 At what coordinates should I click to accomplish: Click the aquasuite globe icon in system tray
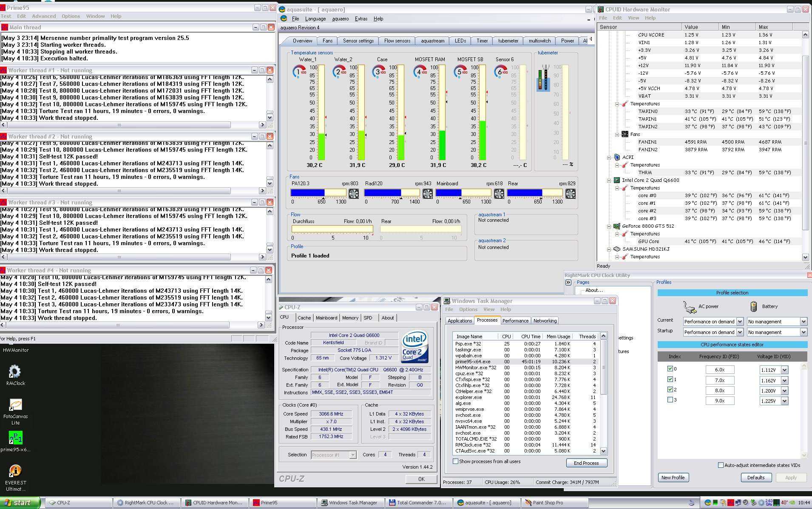(707, 503)
